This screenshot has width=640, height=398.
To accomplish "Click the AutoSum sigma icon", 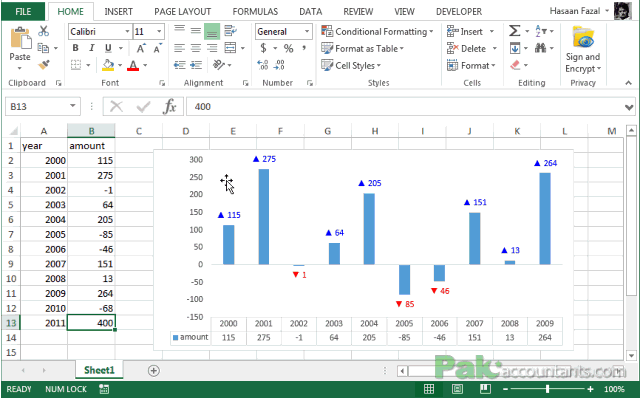I will point(514,31).
